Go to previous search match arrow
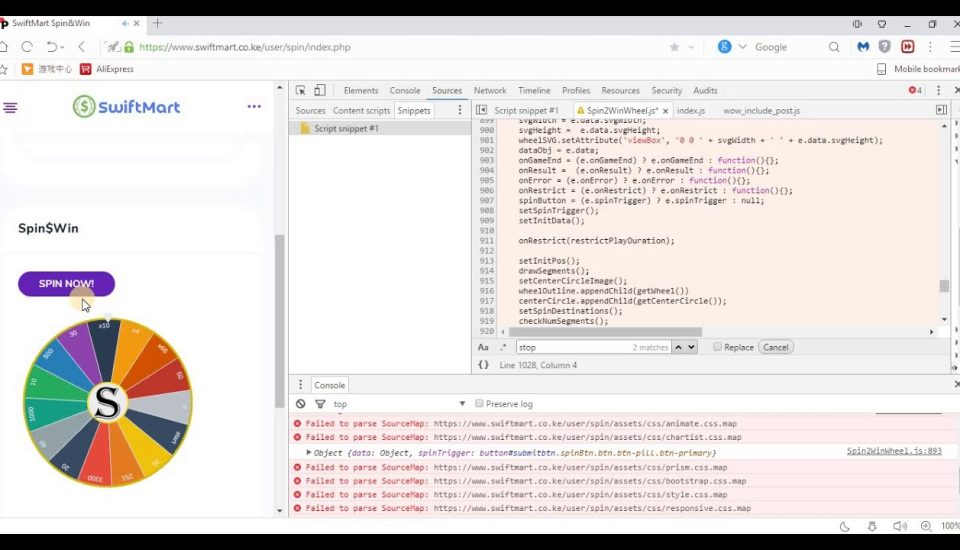 678,347
